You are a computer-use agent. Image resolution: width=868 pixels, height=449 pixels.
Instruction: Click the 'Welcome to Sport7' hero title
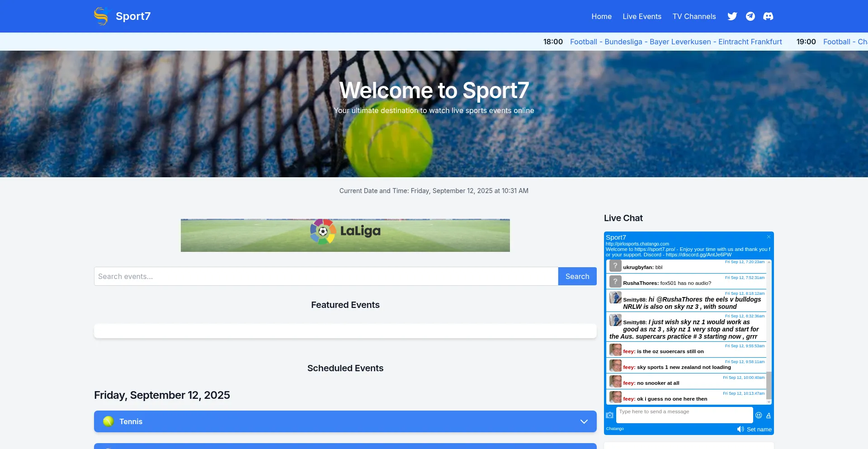(434, 90)
